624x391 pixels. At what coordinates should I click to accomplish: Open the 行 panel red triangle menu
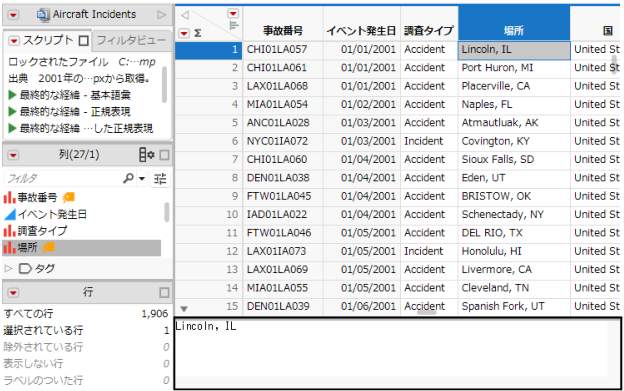13,293
